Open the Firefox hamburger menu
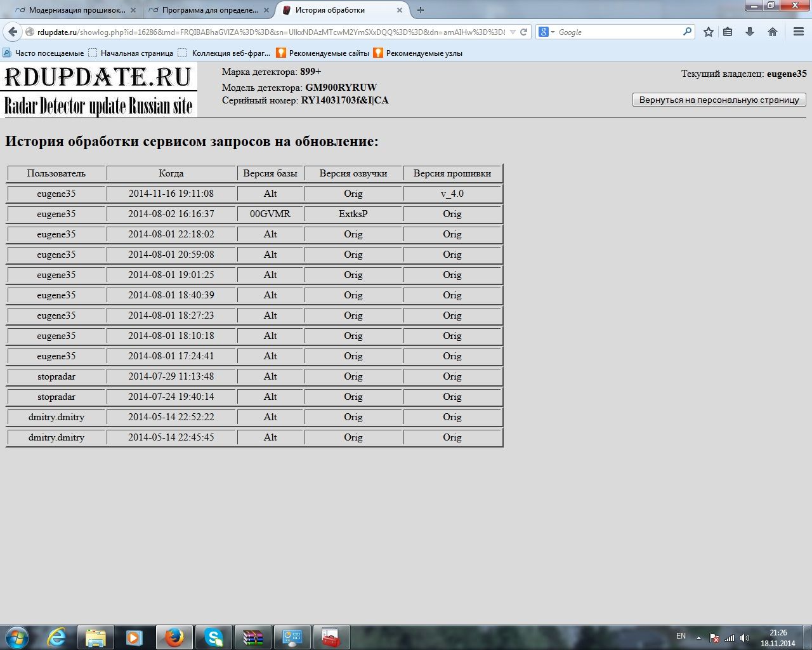The height and width of the screenshot is (650, 812). click(x=798, y=32)
